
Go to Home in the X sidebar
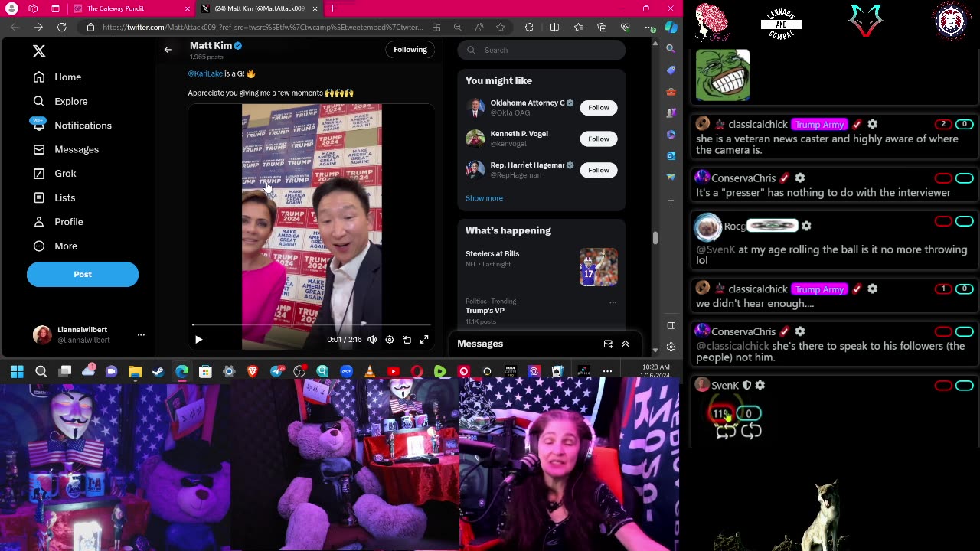pos(57,77)
